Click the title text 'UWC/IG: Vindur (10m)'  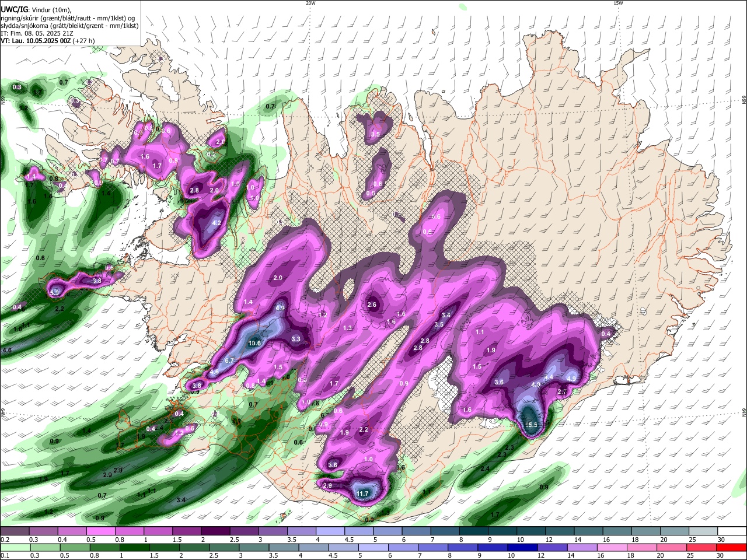36,9
